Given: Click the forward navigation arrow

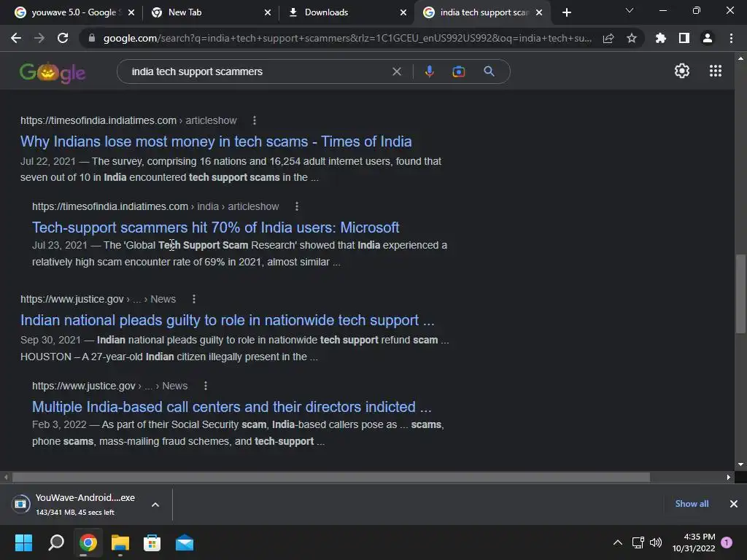Looking at the screenshot, I should click(x=39, y=38).
